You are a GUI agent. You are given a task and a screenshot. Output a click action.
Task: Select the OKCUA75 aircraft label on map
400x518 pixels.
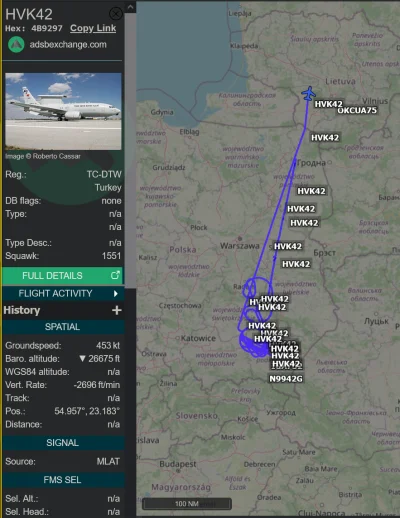[x=357, y=110]
